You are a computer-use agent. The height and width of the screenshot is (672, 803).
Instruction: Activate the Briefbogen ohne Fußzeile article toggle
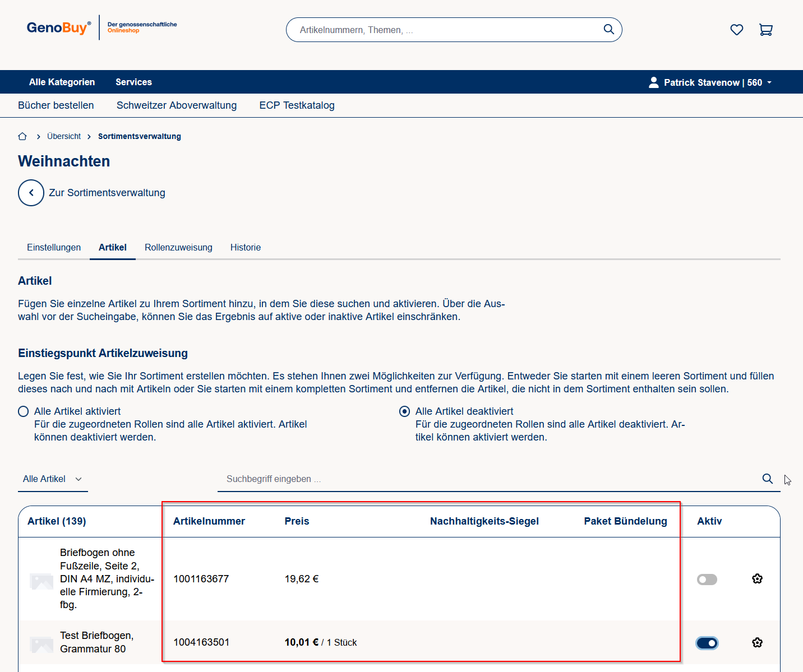coord(707,580)
